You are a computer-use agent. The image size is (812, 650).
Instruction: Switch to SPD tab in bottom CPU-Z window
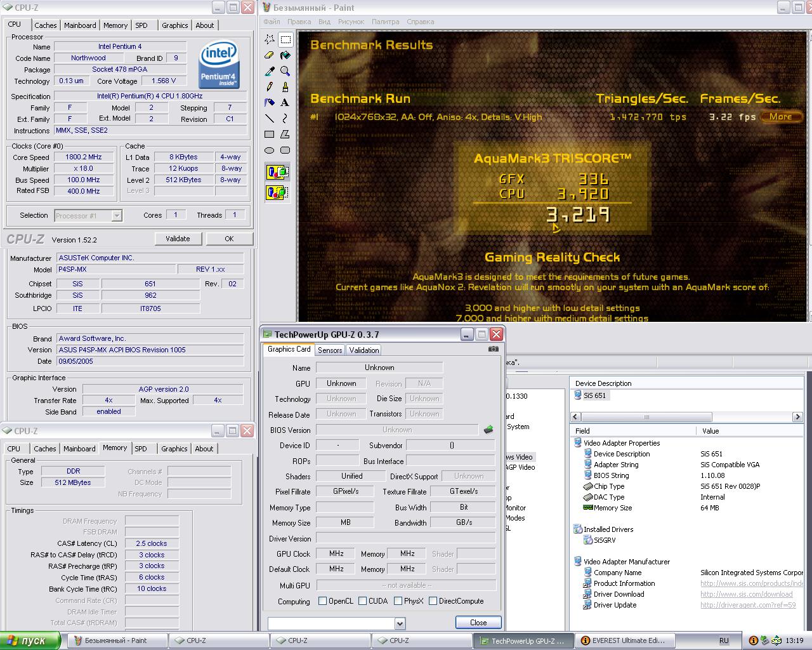point(141,449)
